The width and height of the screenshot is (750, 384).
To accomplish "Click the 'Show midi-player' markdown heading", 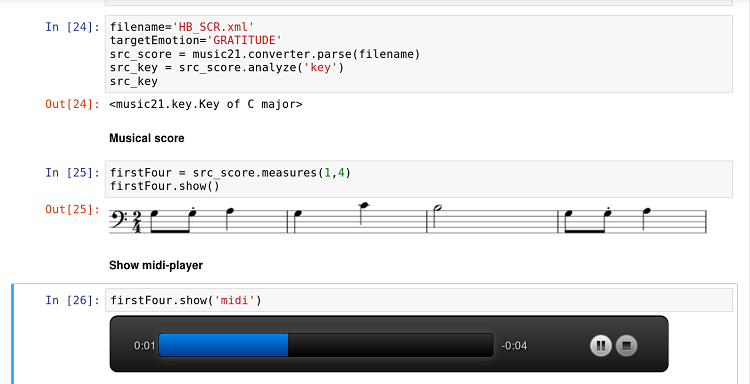I will (156, 265).
